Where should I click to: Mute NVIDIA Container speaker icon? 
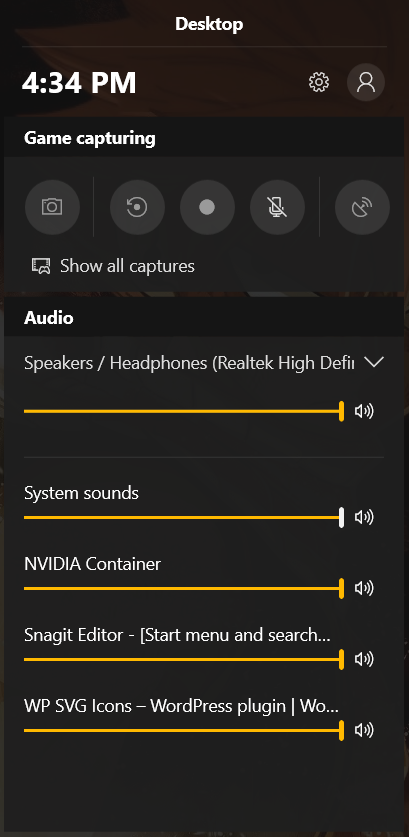point(364,588)
